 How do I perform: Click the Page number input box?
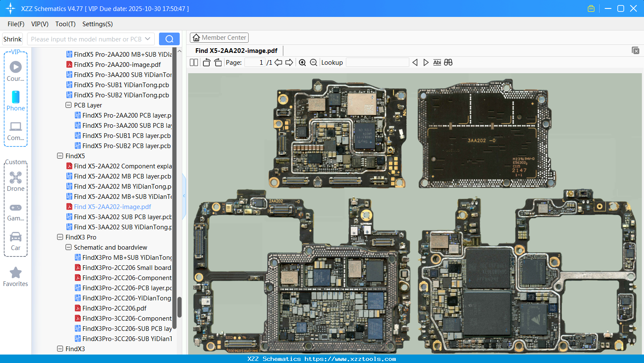pos(255,63)
